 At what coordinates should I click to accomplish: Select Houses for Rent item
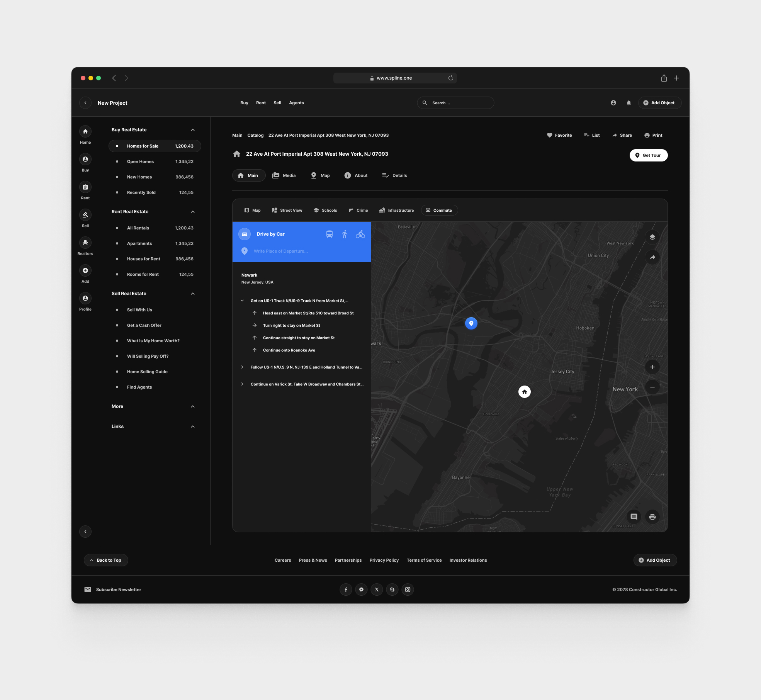[155, 259]
